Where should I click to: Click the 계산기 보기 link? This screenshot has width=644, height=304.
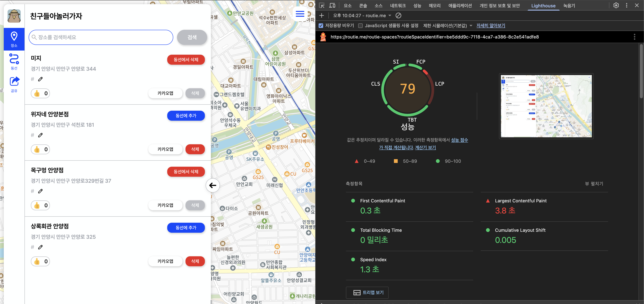click(x=425, y=147)
